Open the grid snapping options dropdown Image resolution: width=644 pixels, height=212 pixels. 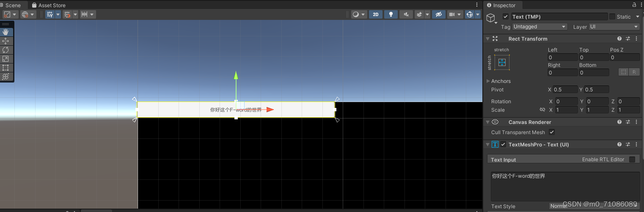click(x=75, y=14)
